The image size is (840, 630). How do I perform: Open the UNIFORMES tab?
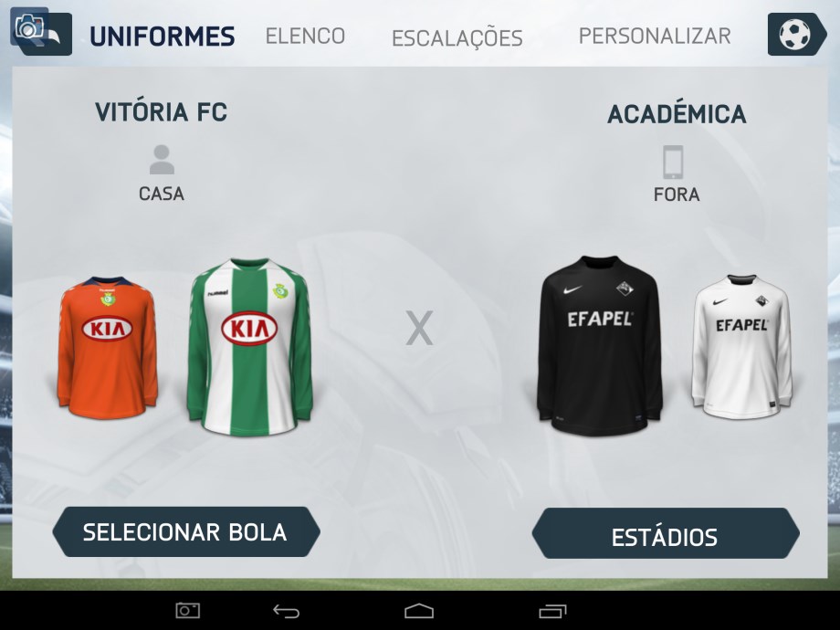pyautogui.click(x=163, y=37)
